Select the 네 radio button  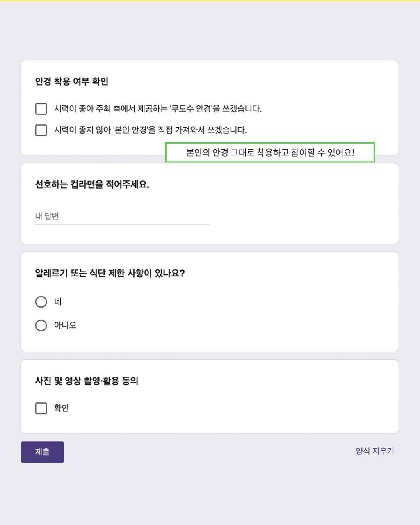coord(41,302)
